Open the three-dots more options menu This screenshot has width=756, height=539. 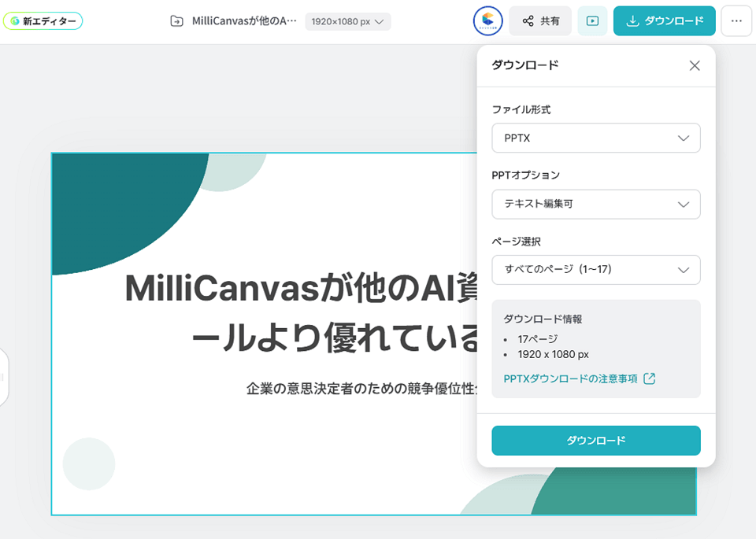point(736,21)
